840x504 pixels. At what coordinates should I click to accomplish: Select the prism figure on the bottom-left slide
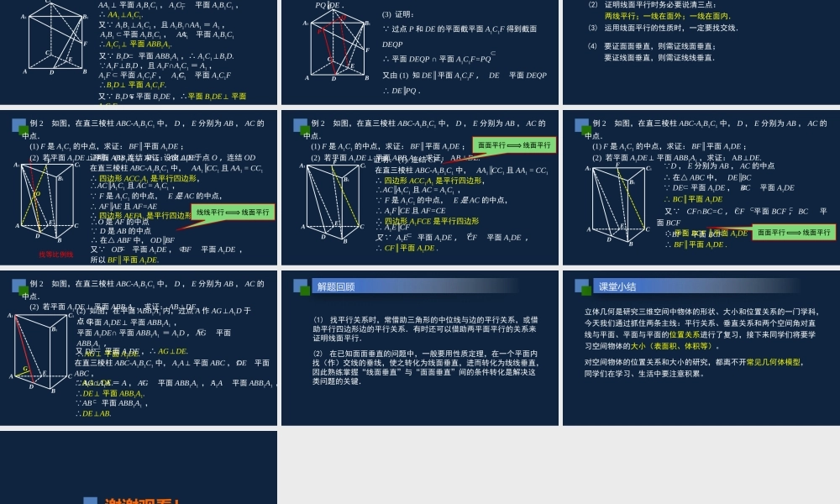pyautogui.click(x=40, y=353)
